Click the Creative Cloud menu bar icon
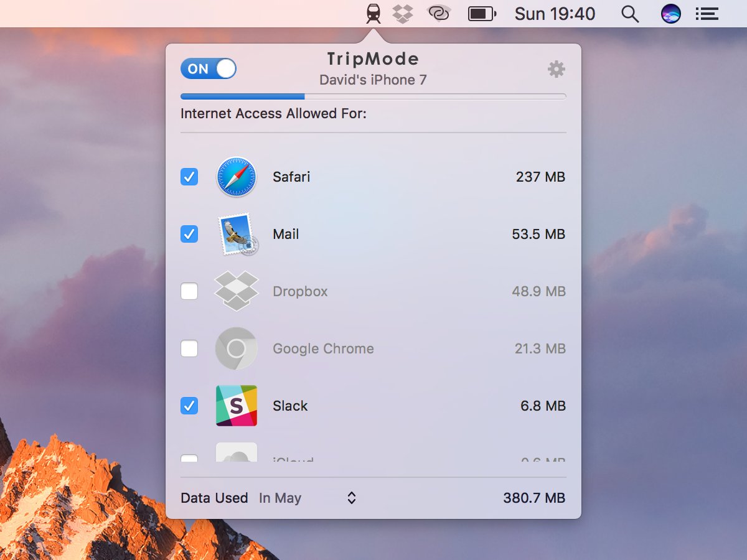Screen dimensions: 747x560 tap(439, 13)
